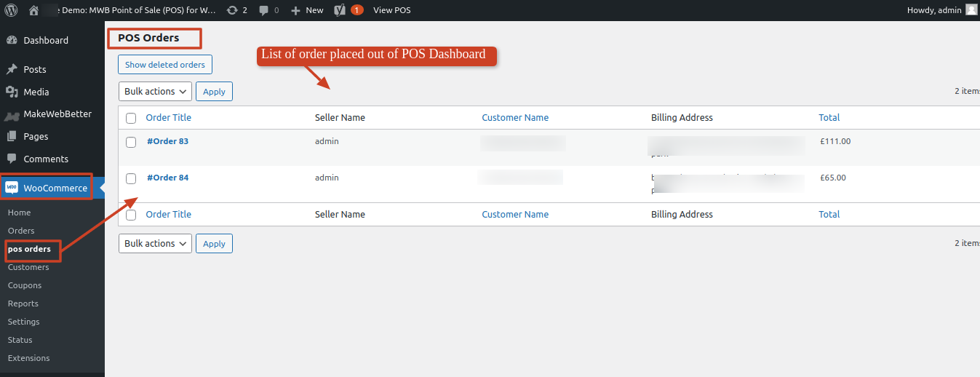The image size is (980, 377).
Task: Open the top Bulk actions dropdown
Action: 155,91
